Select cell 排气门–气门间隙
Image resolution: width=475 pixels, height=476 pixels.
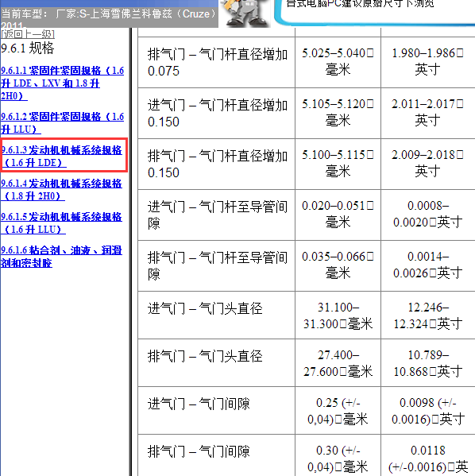point(216,455)
